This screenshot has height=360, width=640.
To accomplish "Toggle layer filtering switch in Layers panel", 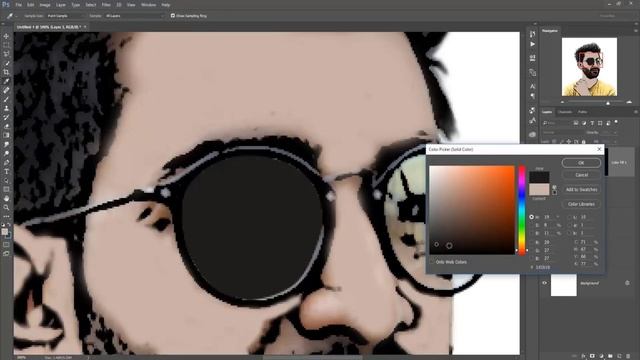I will coord(616,122).
